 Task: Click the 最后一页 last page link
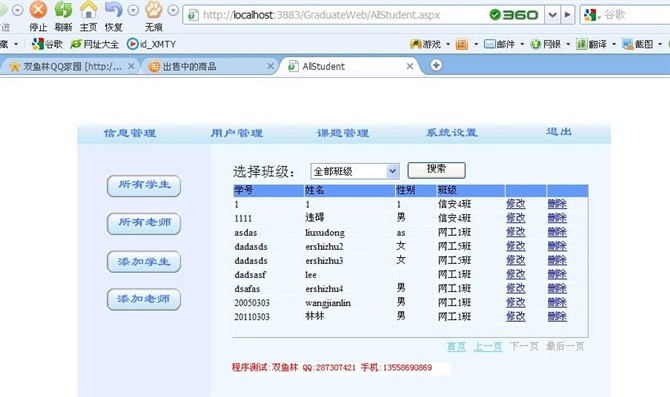click(x=565, y=346)
